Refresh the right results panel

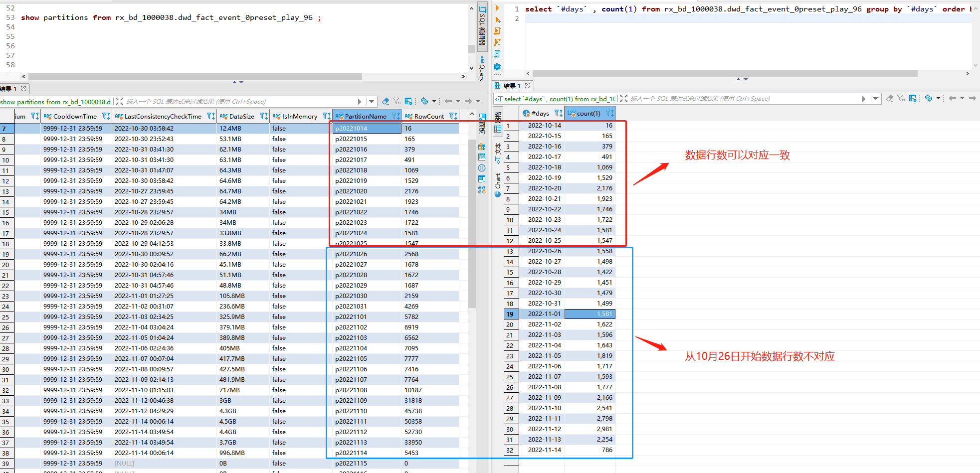click(x=928, y=98)
